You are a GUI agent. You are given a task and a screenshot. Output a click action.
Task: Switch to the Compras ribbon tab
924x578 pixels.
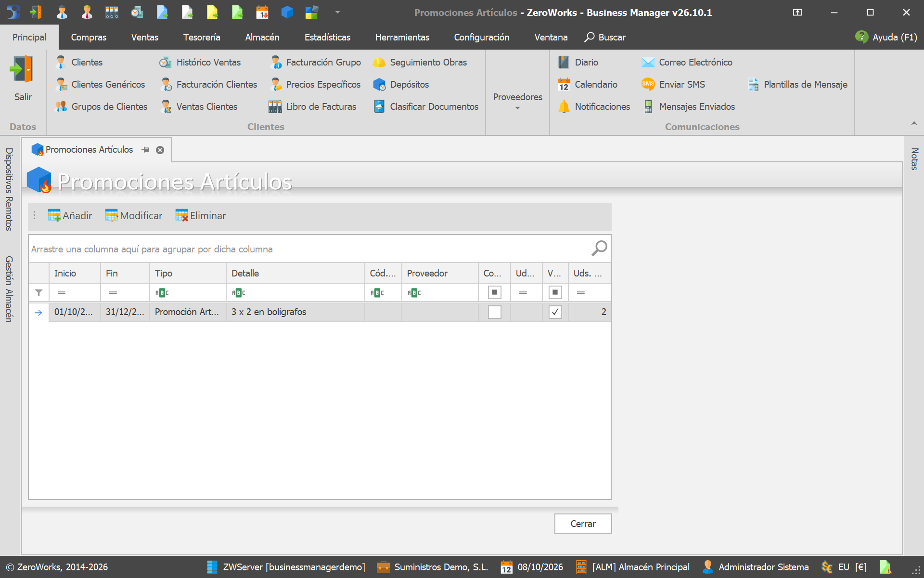point(89,37)
